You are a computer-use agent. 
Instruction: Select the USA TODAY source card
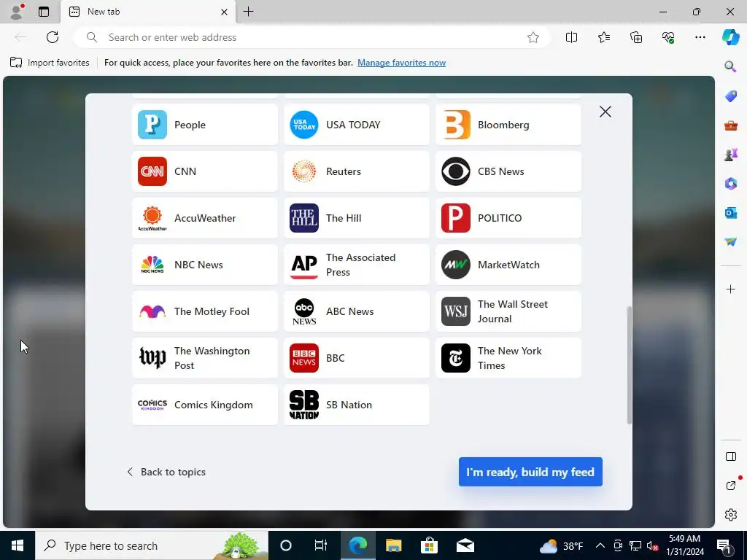pyautogui.click(x=356, y=125)
